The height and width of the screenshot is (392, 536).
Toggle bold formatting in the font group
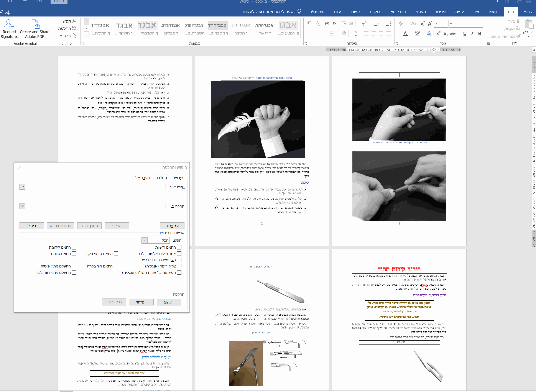coord(480,33)
